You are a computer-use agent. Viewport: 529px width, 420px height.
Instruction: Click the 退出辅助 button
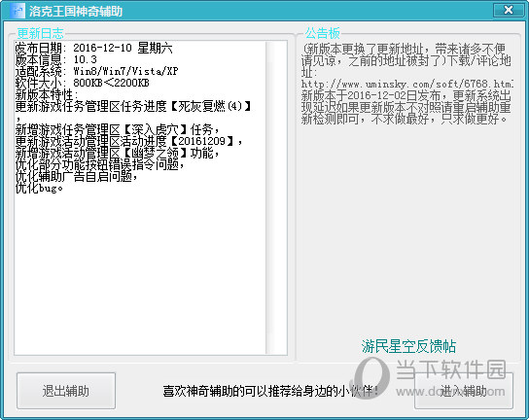click(66, 391)
